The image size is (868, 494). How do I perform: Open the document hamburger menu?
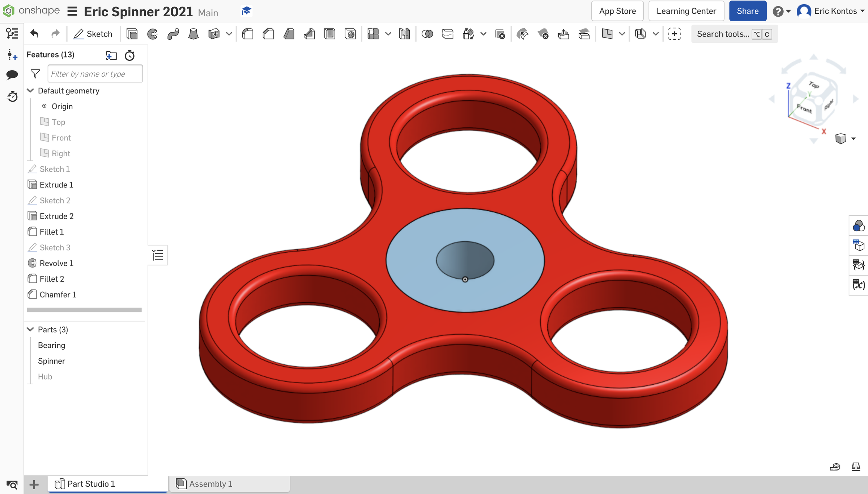pos(72,11)
